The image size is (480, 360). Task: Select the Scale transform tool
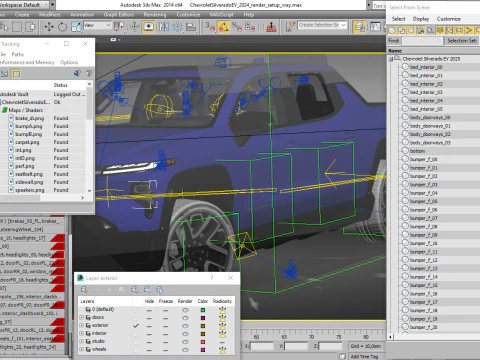(x=76, y=27)
